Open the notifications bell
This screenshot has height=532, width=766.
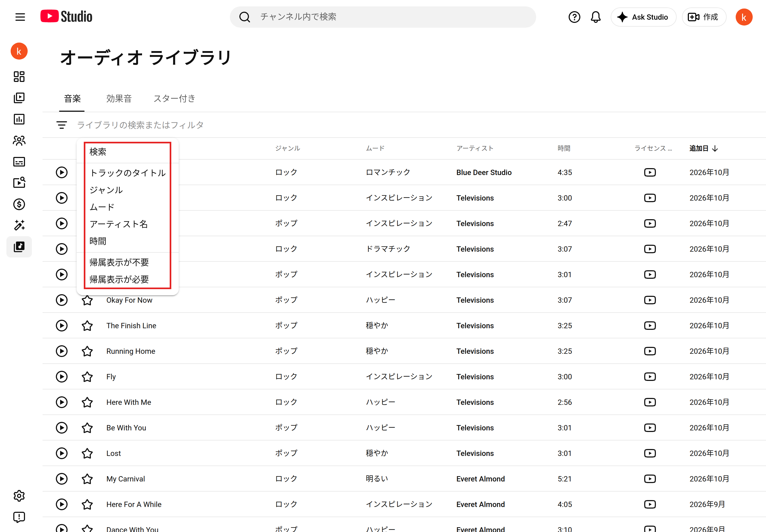[x=595, y=17]
